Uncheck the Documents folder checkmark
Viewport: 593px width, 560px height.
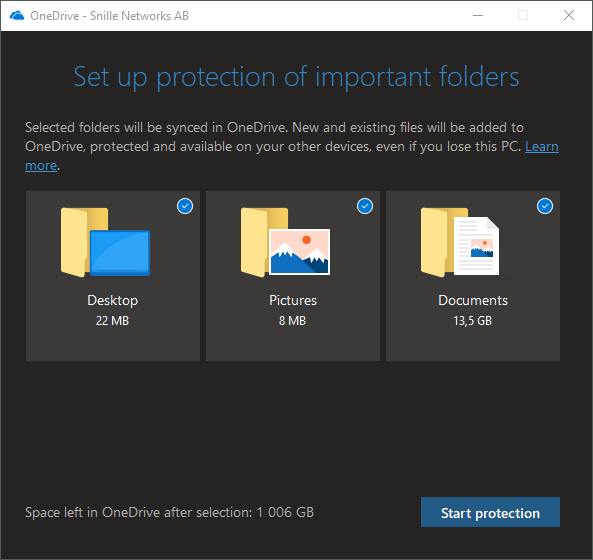tap(545, 206)
